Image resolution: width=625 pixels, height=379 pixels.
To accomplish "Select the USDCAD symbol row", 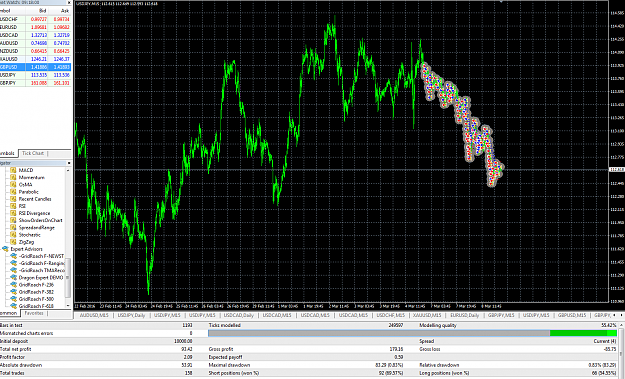I will [35, 35].
